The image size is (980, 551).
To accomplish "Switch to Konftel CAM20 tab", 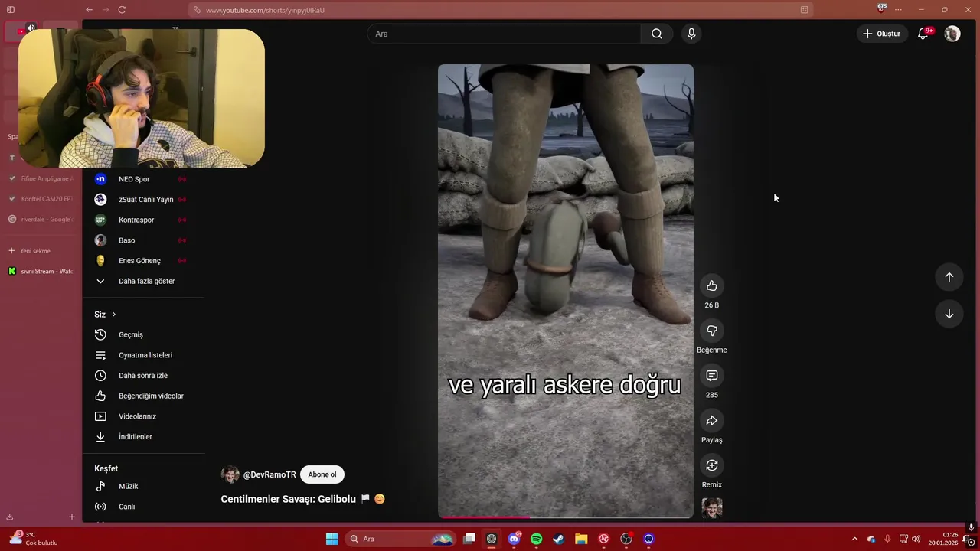I will 41,199.
